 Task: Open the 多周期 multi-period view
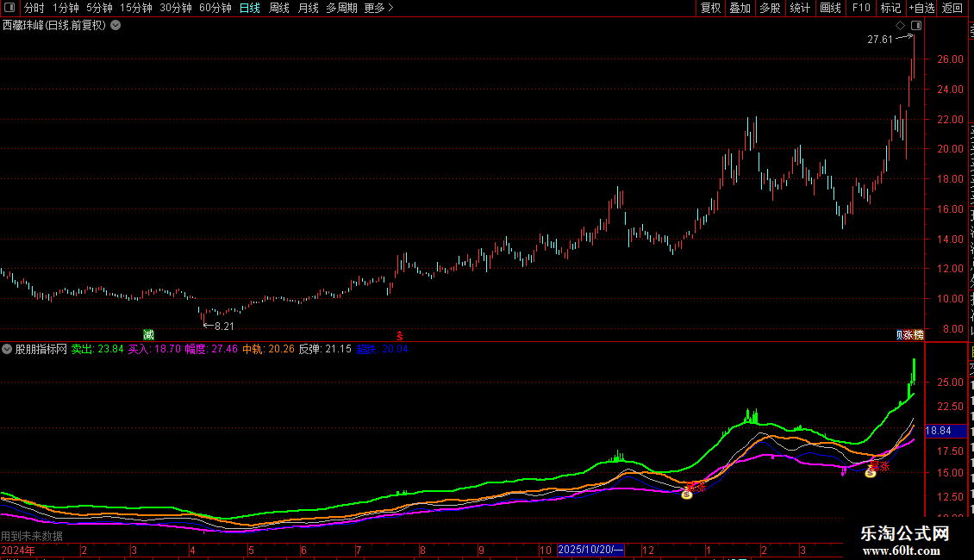[x=341, y=8]
